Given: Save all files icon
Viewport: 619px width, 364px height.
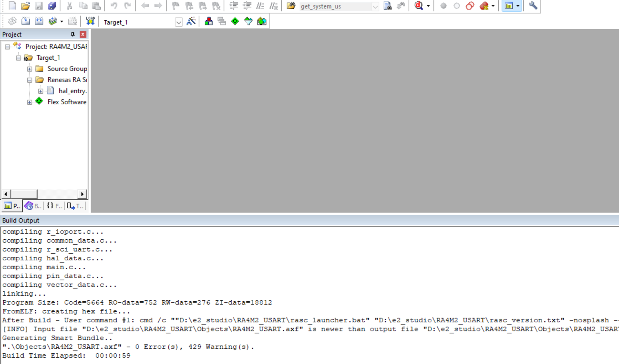Looking at the screenshot, I should (52, 6).
